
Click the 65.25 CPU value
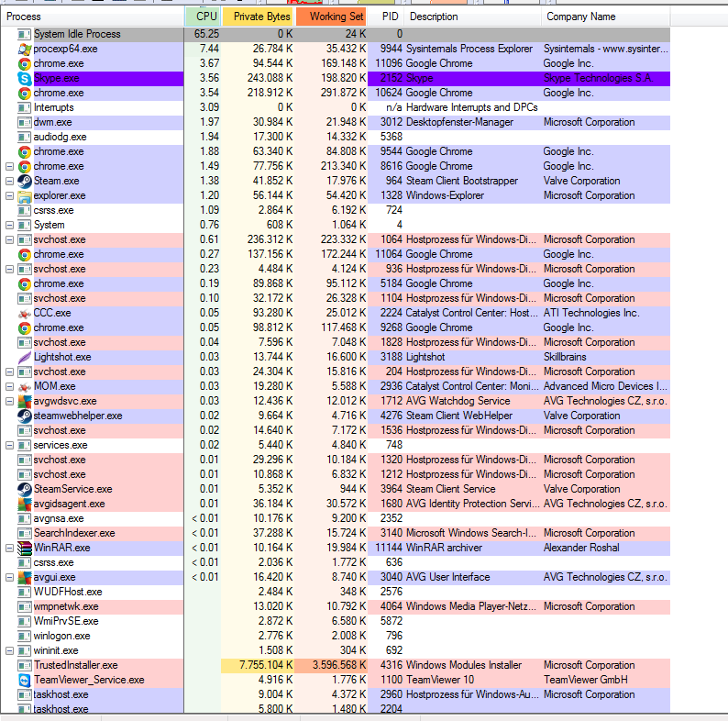coord(206,34)
